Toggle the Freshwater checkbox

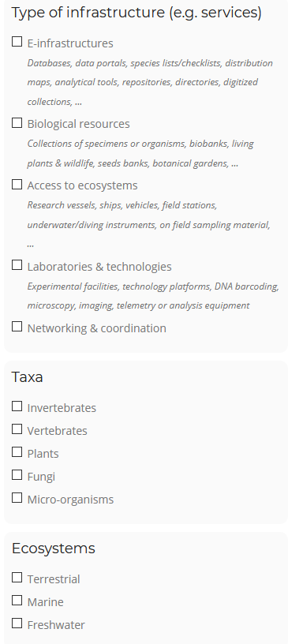pyautogui.click(x=17, y=623)
